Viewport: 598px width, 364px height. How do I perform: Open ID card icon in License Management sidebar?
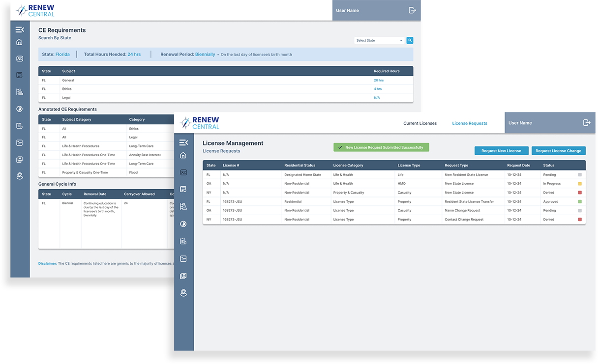click(x=183, y=172)
